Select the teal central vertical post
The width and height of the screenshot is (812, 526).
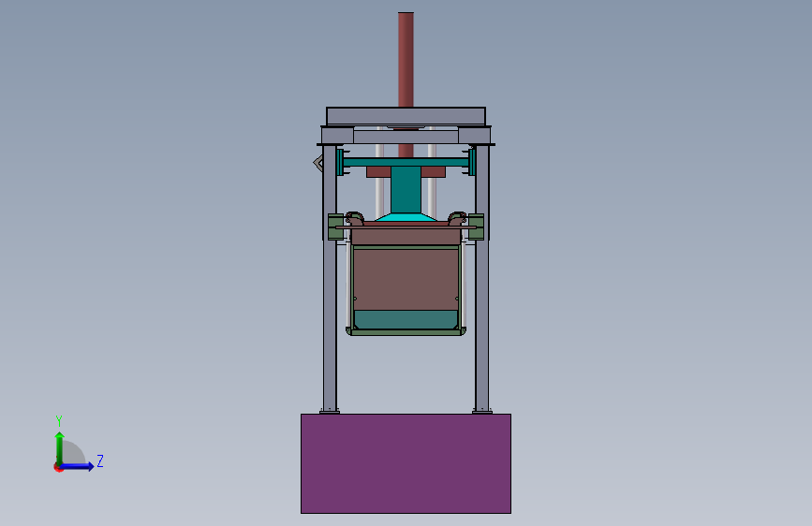[x=406, y=189]
